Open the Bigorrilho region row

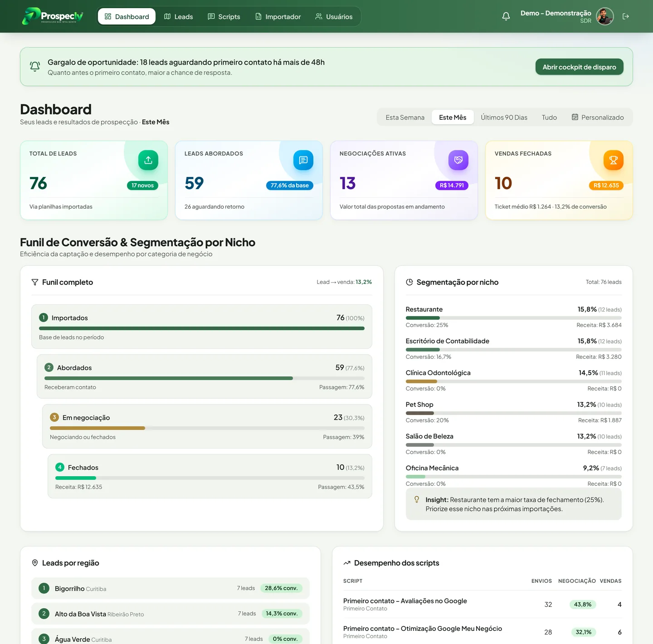pyautogui.click(x=171, y=588)
